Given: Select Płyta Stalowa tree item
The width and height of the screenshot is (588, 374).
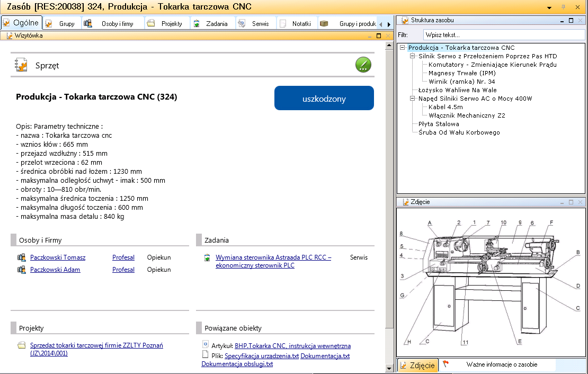Looking at the screenshot, I should click(439, 124).
